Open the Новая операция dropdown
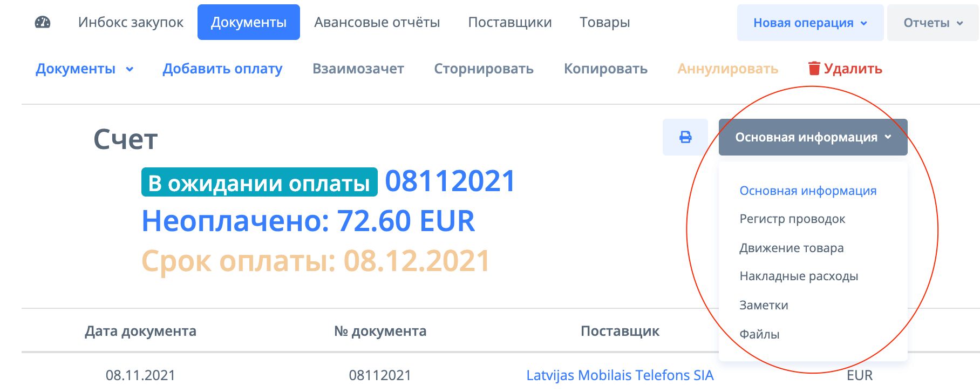980x392 pixels. click(x=810, y=23)
